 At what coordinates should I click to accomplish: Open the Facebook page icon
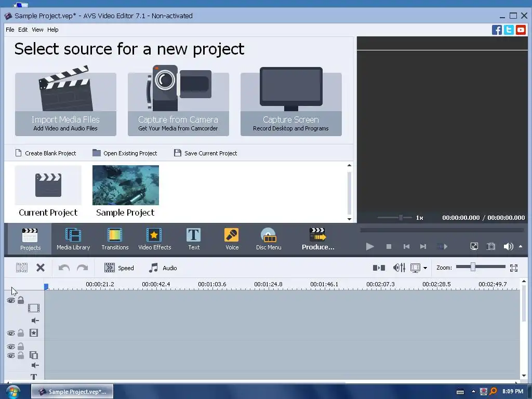tap(497, 30)
